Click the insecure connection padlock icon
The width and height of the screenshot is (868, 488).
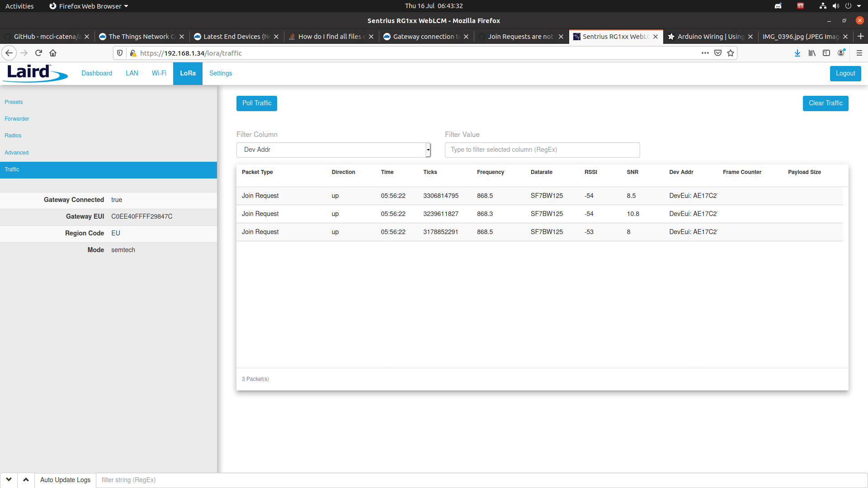pyautogui.click(x=133, y=53)
